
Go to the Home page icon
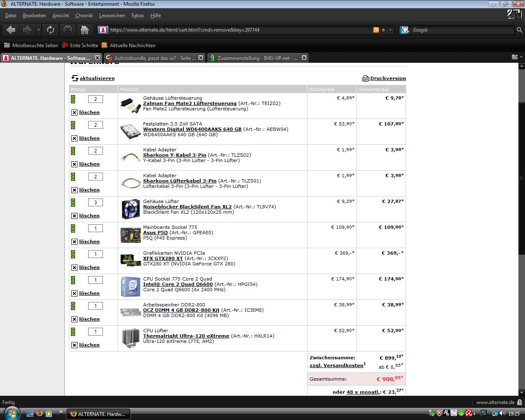(x=85, y=30)
